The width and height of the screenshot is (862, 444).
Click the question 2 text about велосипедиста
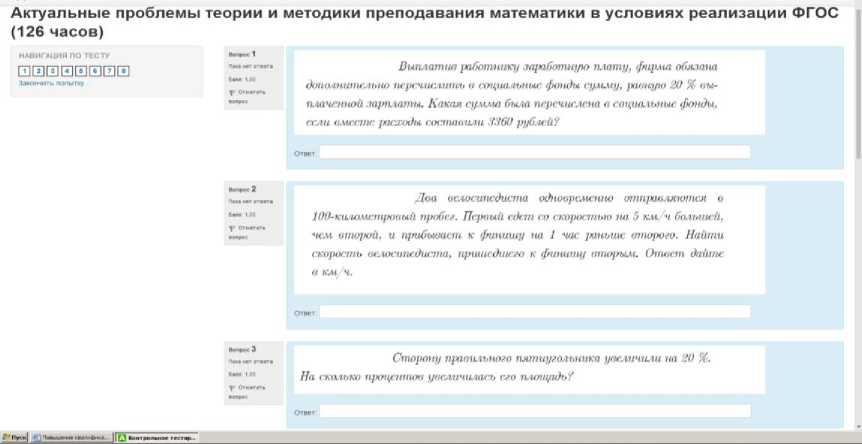pyautogui.click(x=518, y=235)
